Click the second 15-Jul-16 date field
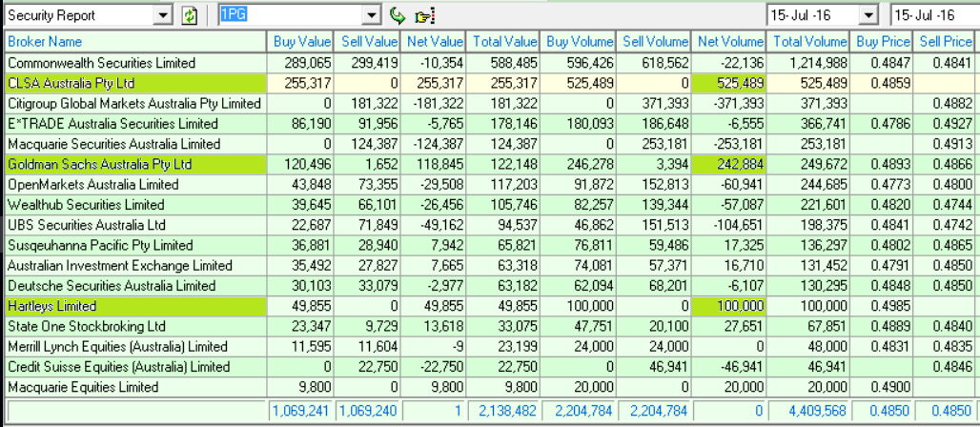 tap(935, 15)
